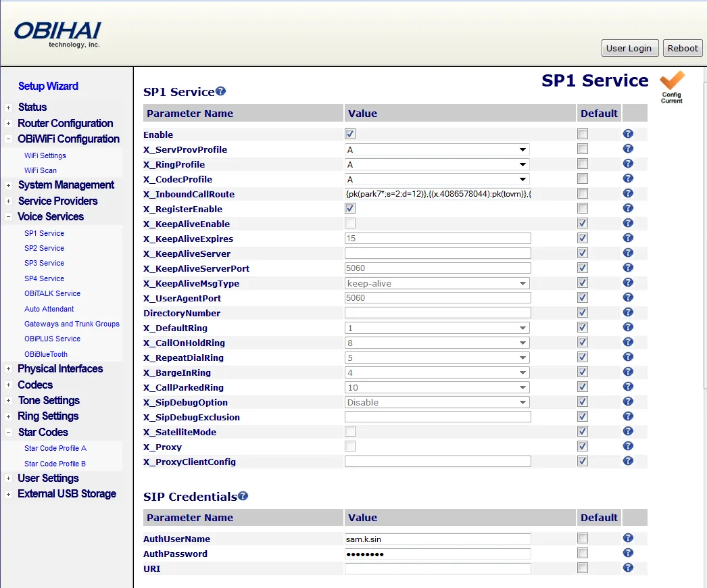707x588 pixels.
Task: Uncheck Default for X_KeepAliveEnable
Action: (x=583, y=223)
